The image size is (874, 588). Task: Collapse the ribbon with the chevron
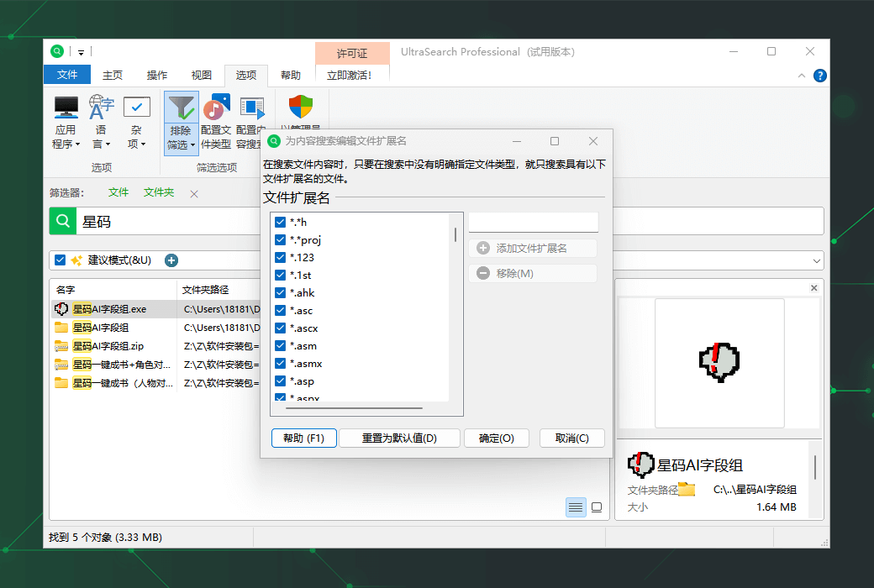[x=802, y=76]
